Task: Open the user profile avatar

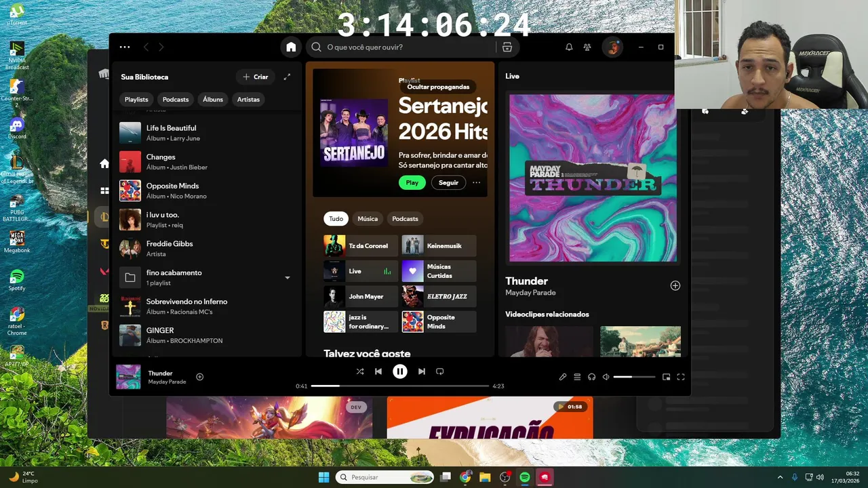Action: pos(612,47)
